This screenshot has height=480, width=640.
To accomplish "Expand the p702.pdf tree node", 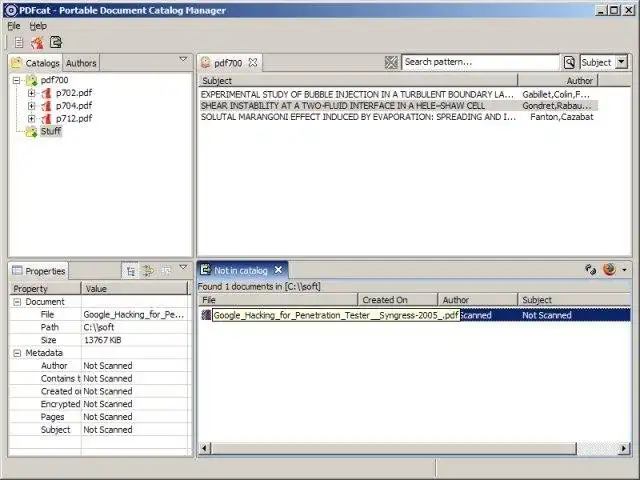I will [x=31, y=93].
